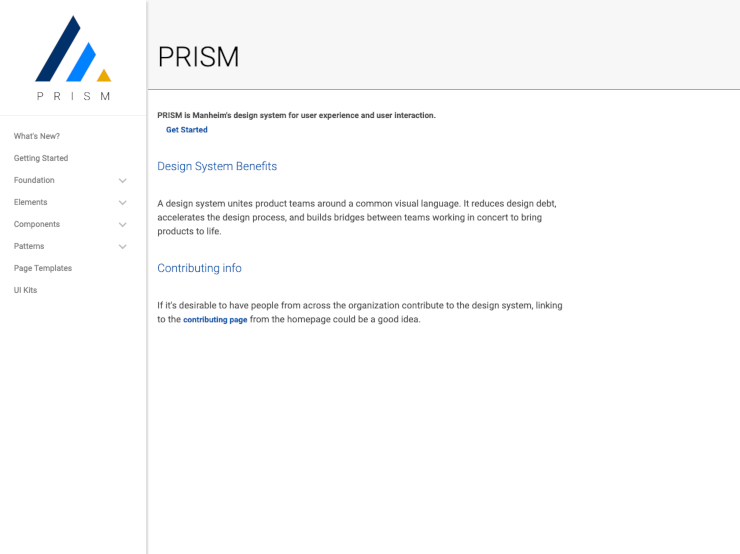This screenshot has width=740, height=554.
Task: Click the PRISM wordmark under the logo
Action: pos(74,96)
